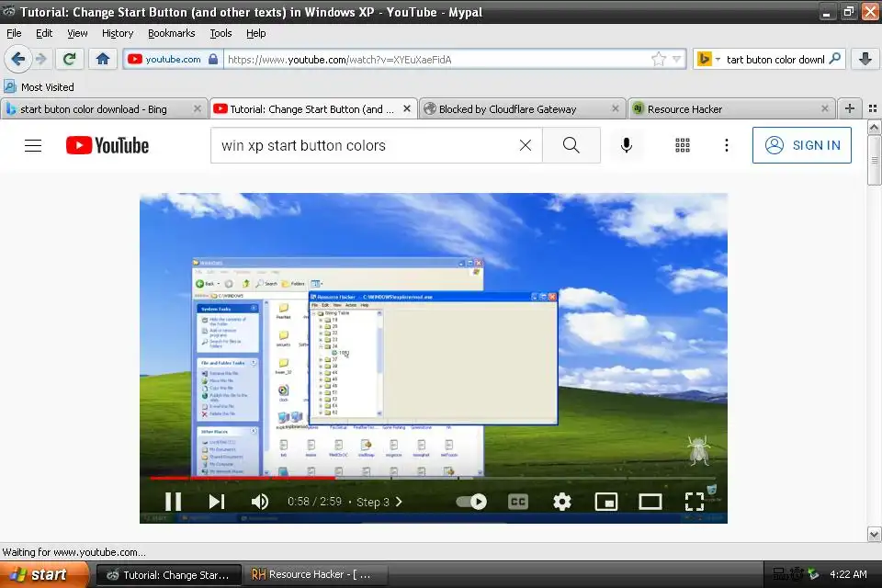Viewport: 882px width, 588px height.
Task: Search by voice with microphone icon
Action: (626, 145)
